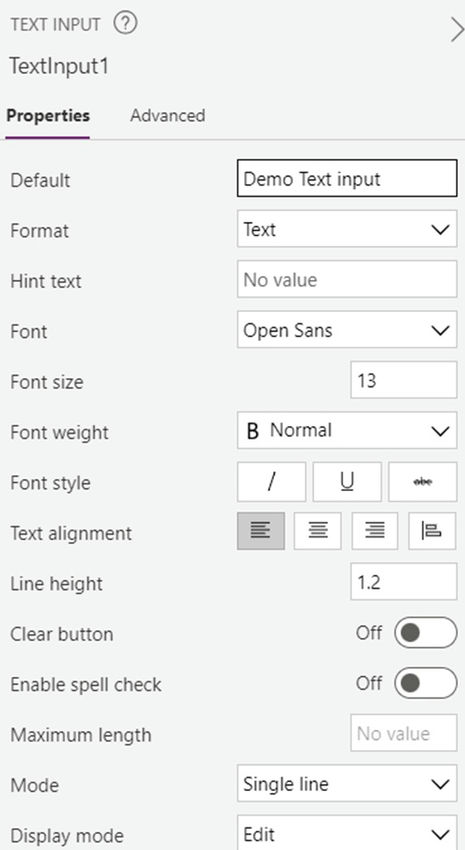Screen dimensions: 465x850
Task: Open the Font dropdown showing Open Sans
Action: click(x=347, y=330)
